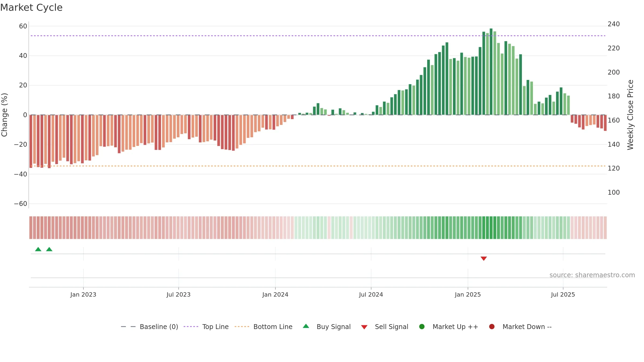The height and width of the screenshot is (362, 644).
Task: Click the 60 tick on left axis
Action: [23, 26]
